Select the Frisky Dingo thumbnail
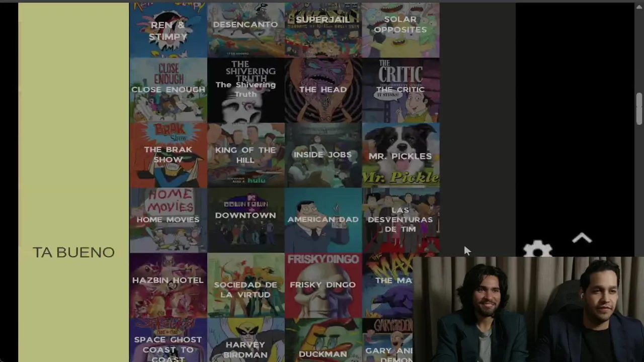Viewport: 644px width, 362px height. click(323, 285)
